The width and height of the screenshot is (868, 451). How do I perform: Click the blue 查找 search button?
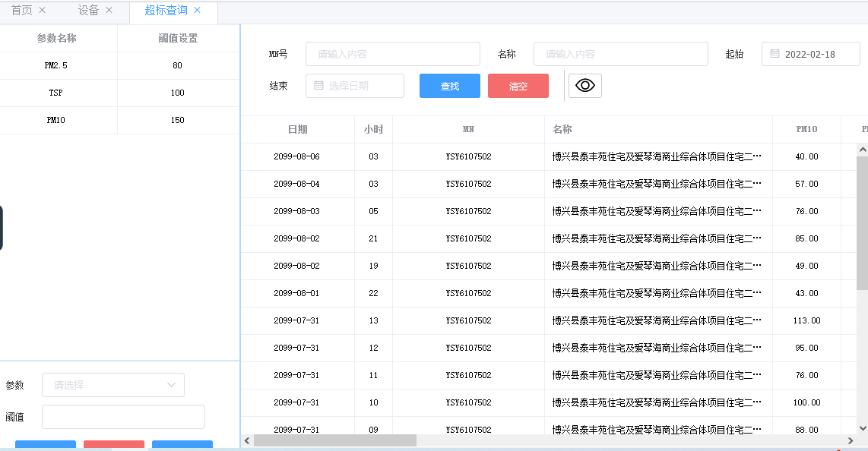[449, 86]
